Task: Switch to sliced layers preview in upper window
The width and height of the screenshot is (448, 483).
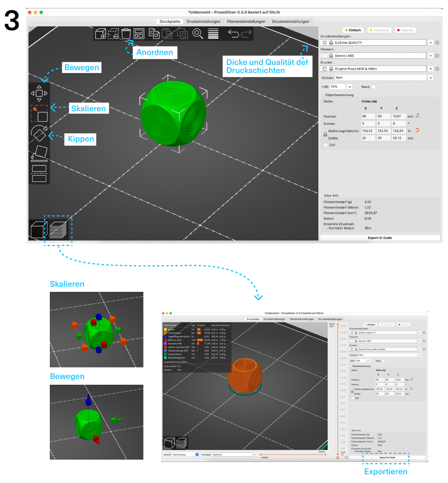Action: point(58,230)
